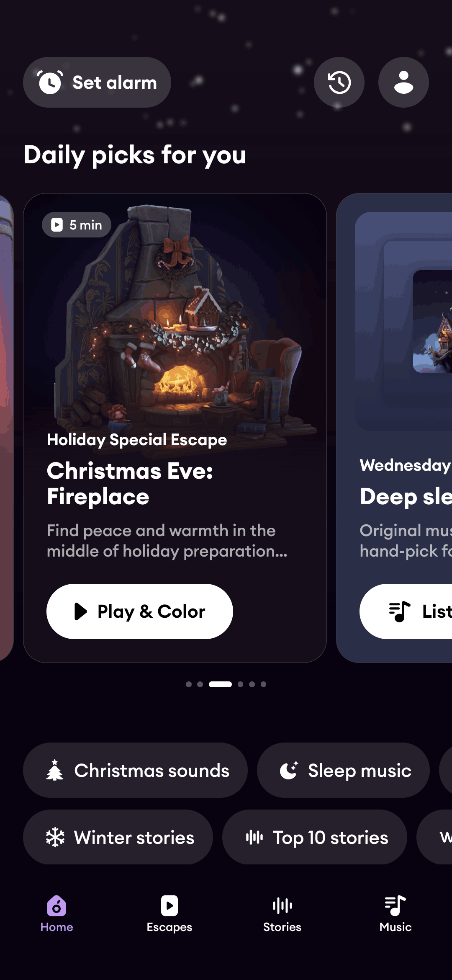Open the Winter stories category chip
This screenshot has height=980, width=452.
pyautogui.click(x=118, y=837)
